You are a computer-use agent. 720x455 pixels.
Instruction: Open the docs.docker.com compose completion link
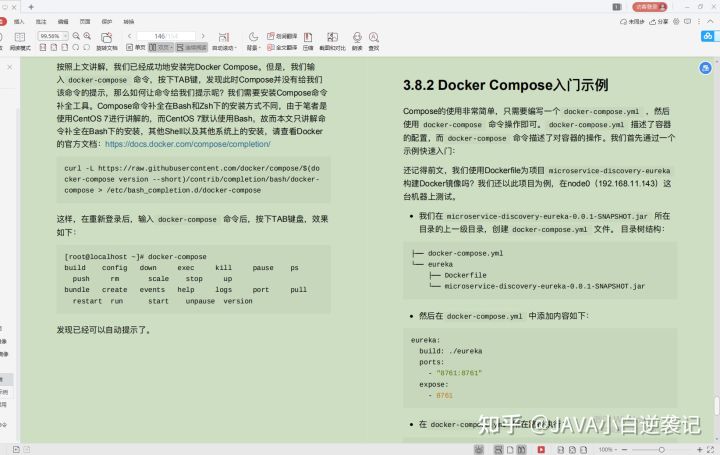coord(188,144)
